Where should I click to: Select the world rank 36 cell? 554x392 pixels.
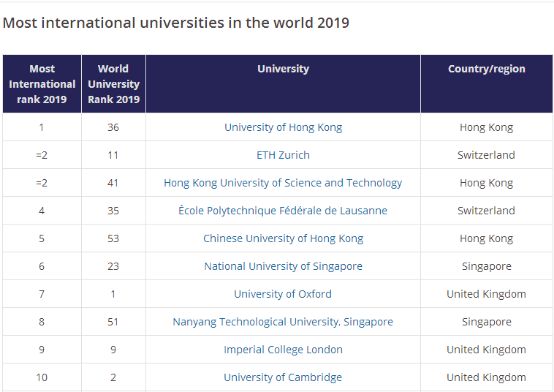(113, 127)
